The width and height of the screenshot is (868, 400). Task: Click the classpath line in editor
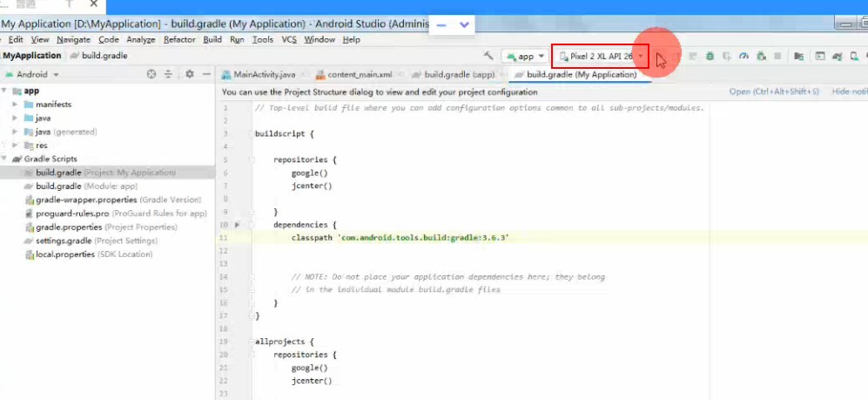pyautogui.click(x=400, y=238)
